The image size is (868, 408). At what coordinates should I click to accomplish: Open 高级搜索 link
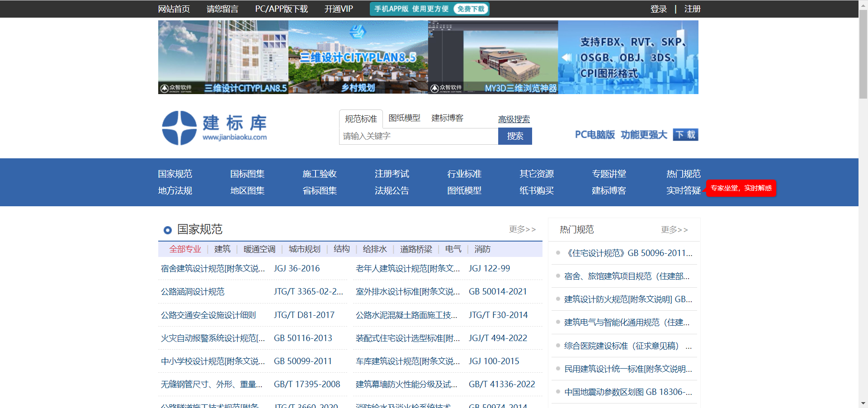click(x=514, y=119)
